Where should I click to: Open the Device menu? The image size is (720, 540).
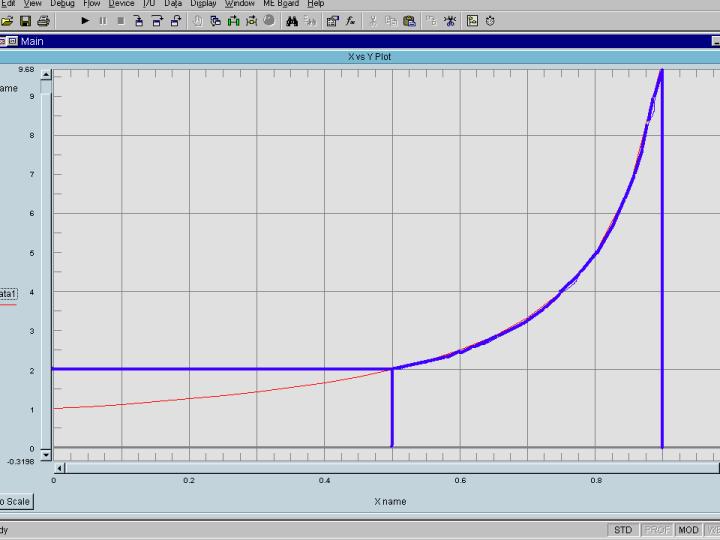tap(121, 4)
